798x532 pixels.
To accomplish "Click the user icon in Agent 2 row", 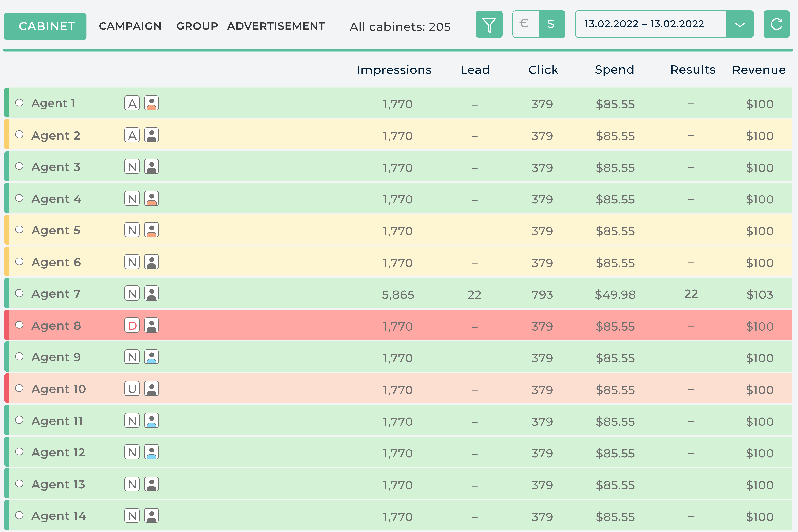I will tap(151, 135).
